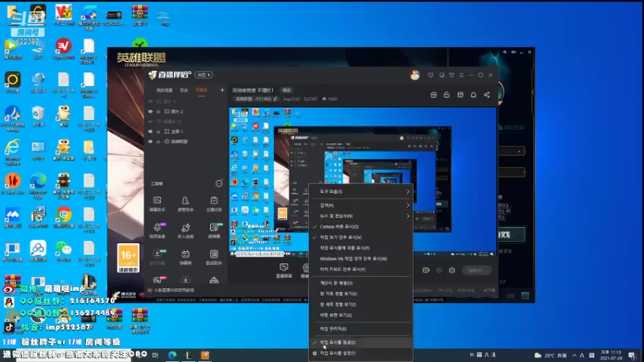Image resolution: width=644 pixels, height=362 pixels.
Task: Click the download tool icon beside PK
Action: tap(185, 280)
